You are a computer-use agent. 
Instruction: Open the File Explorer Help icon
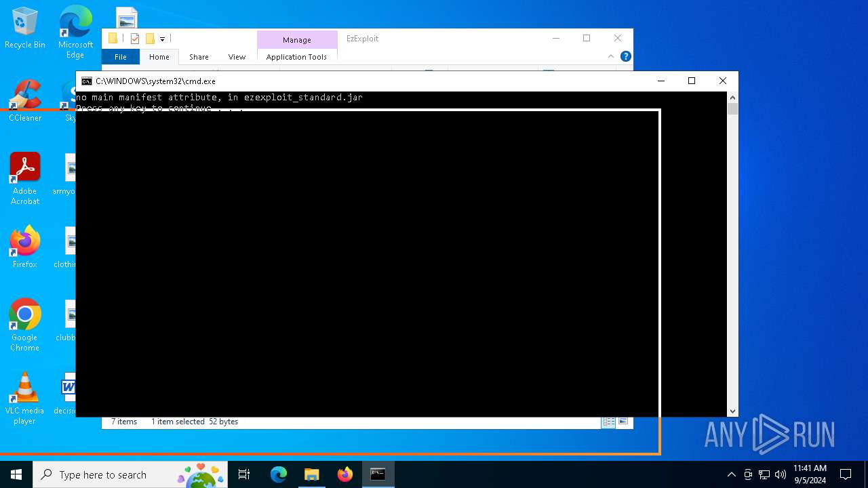pos(626,56)
